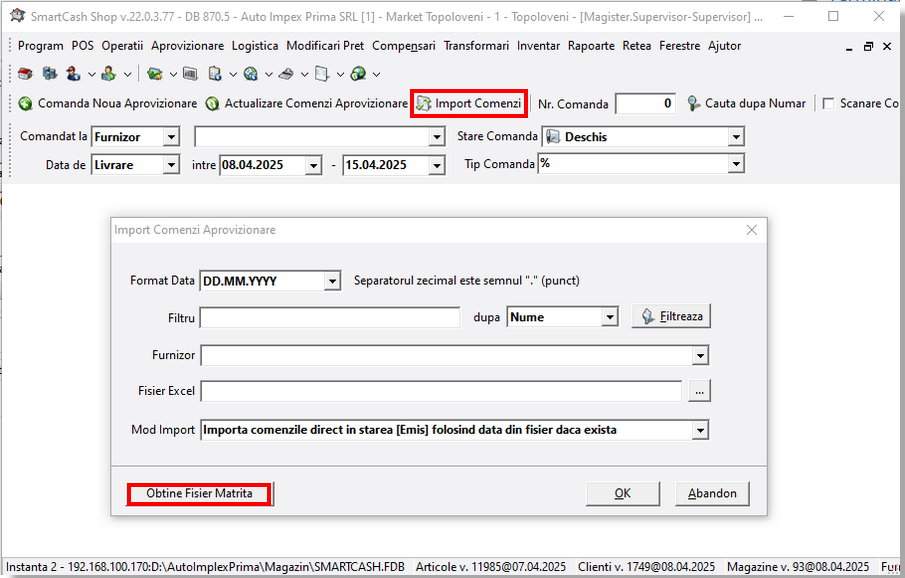Click the globe with arrows toolbar icon
The width and height of the screenshot is (905, 578).
(250, 74)
